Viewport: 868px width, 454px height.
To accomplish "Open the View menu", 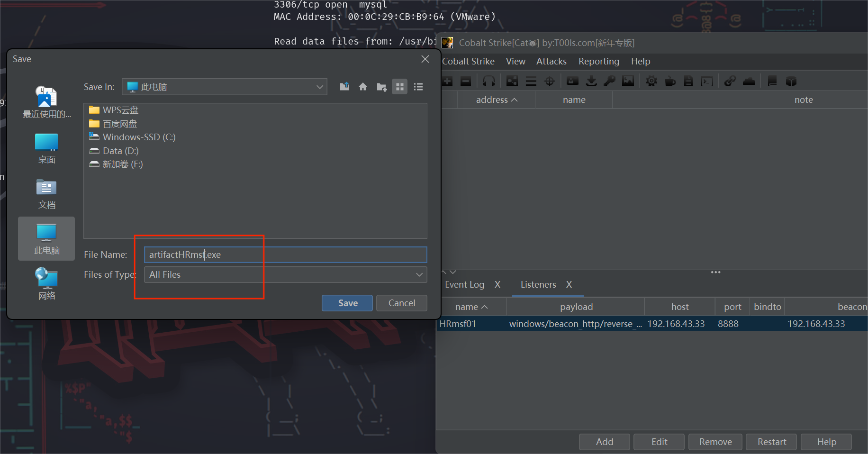I will point(515,62).
